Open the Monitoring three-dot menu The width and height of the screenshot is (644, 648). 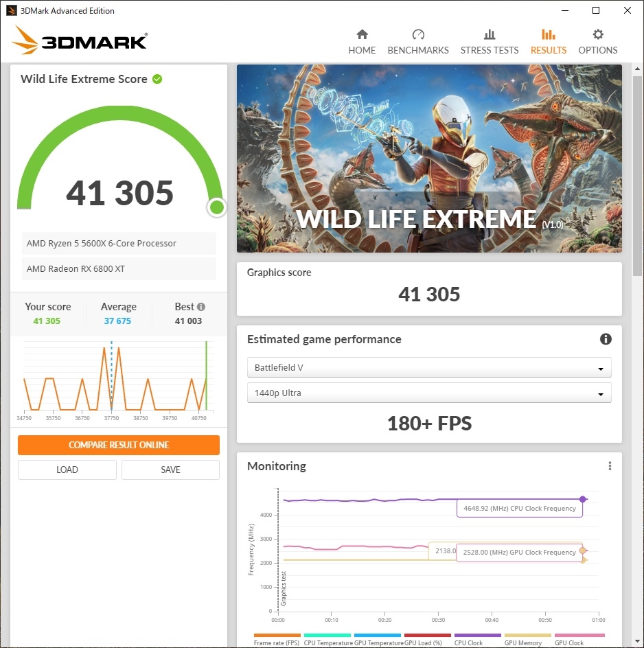click(610, 466)
